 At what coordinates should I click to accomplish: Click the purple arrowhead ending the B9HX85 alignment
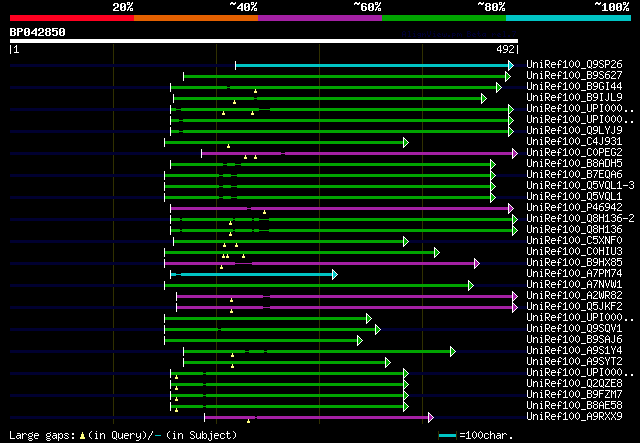coord(477,263)
